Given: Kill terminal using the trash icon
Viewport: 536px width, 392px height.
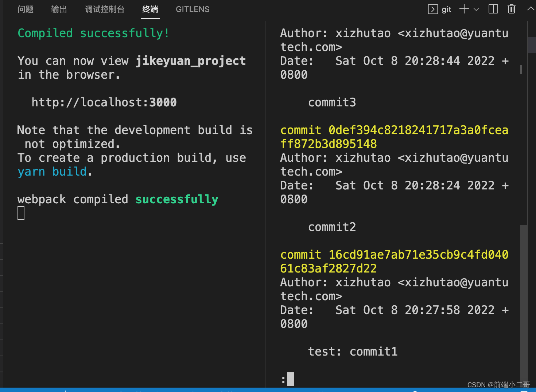Looking at the screenshot, I should click(x=512, y=9).
